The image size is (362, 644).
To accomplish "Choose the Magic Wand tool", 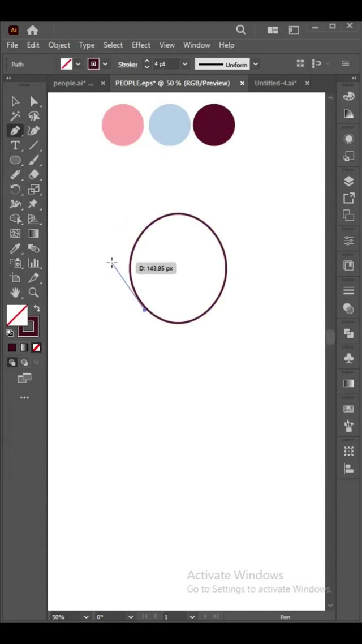I will pos(15,116).
